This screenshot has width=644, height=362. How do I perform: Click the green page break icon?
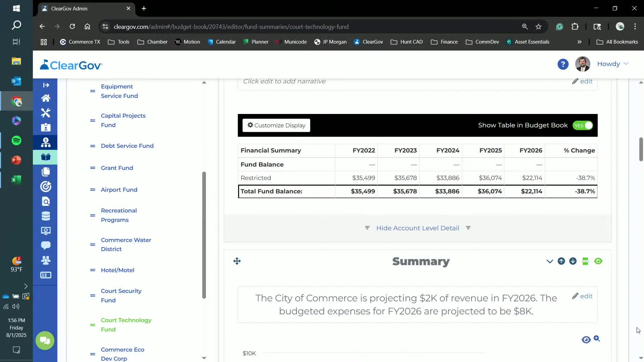tap(585, 261)
